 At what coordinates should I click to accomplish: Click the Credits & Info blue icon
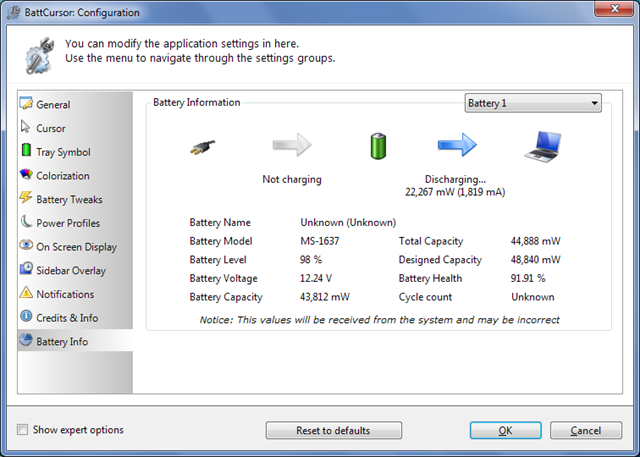26,316
